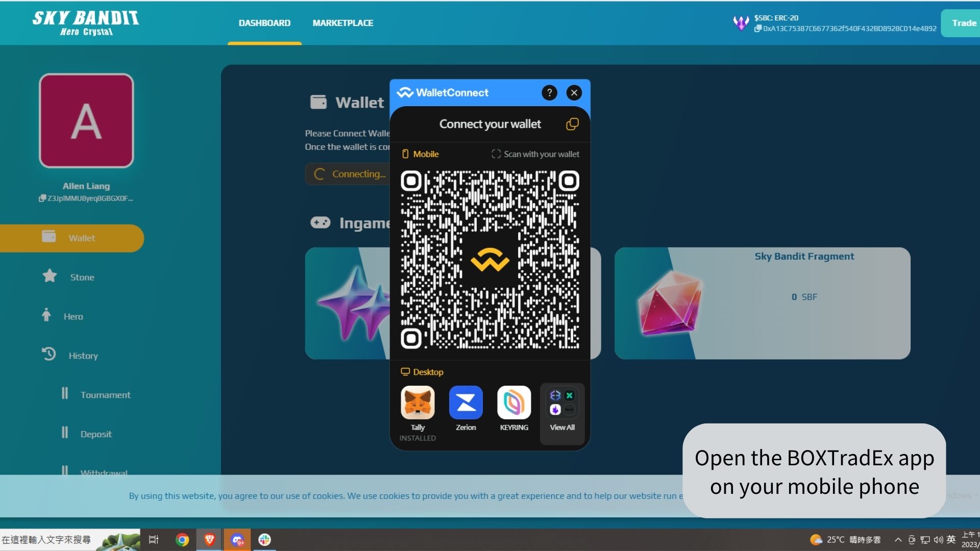The width and height of the screenshot is (980, 551).
Task: Switch to the DASHBOARD tab
Action: tap(264, 23)
